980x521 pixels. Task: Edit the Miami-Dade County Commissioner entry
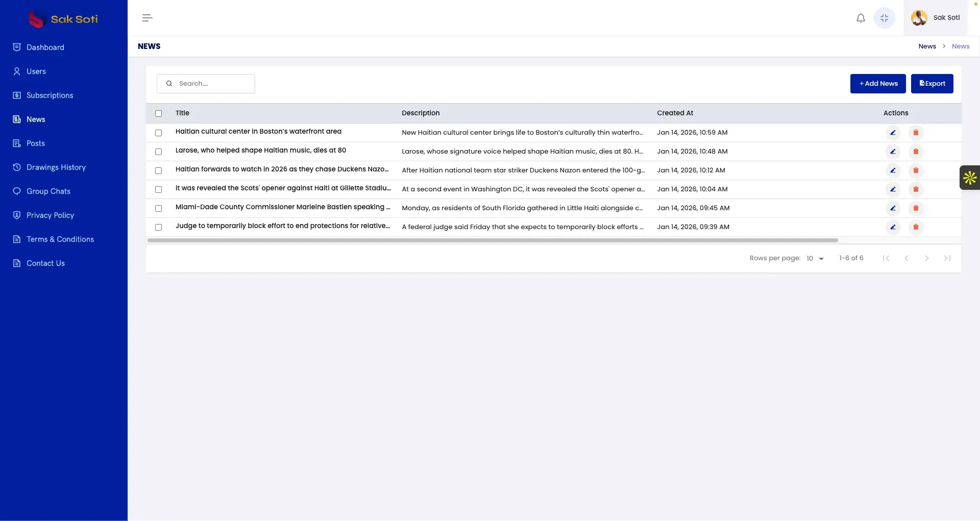coord(893,208)
